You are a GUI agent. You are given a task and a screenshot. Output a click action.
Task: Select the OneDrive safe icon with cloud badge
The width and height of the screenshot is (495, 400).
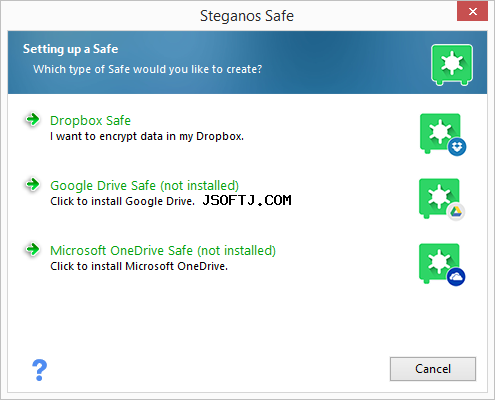pos(442,265)
